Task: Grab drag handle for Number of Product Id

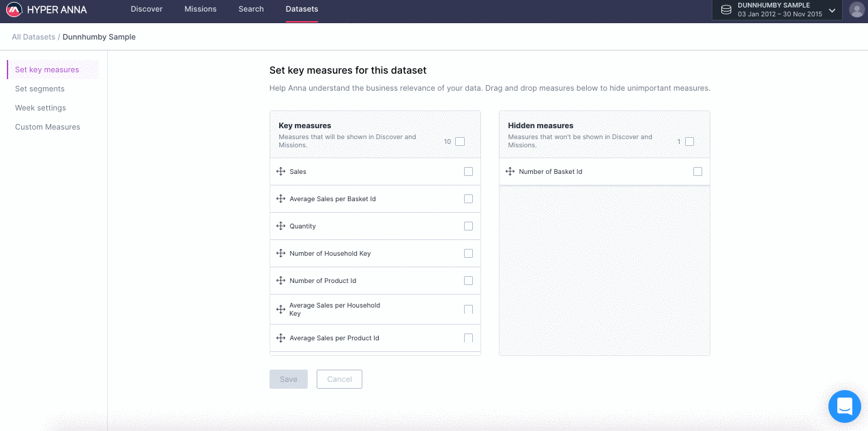Action: (280, 281)
